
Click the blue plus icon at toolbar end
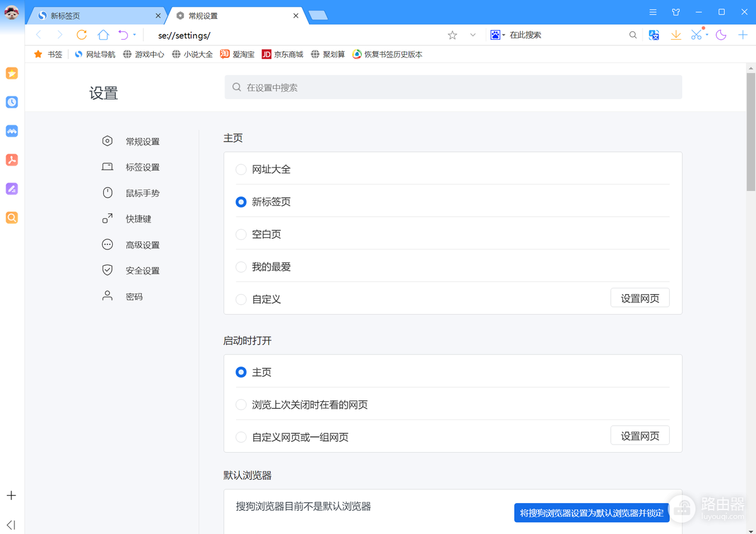(x=743, y=35)
